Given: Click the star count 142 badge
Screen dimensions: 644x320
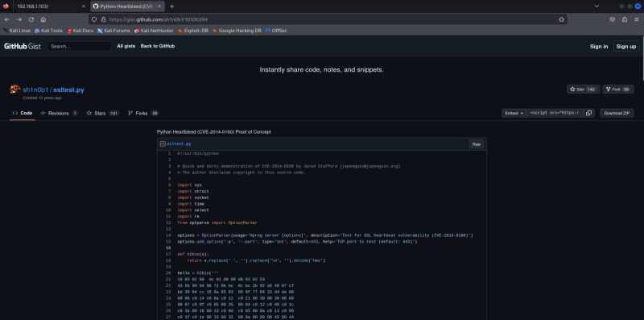Looking at the screenshot, I should click(592, 89).
